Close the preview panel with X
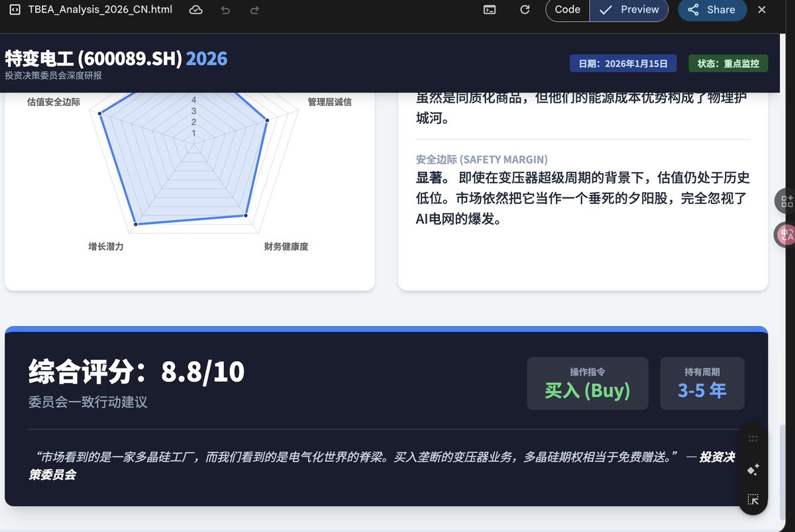795x532 pixels. pyautogui.click(x=762, y=10)
